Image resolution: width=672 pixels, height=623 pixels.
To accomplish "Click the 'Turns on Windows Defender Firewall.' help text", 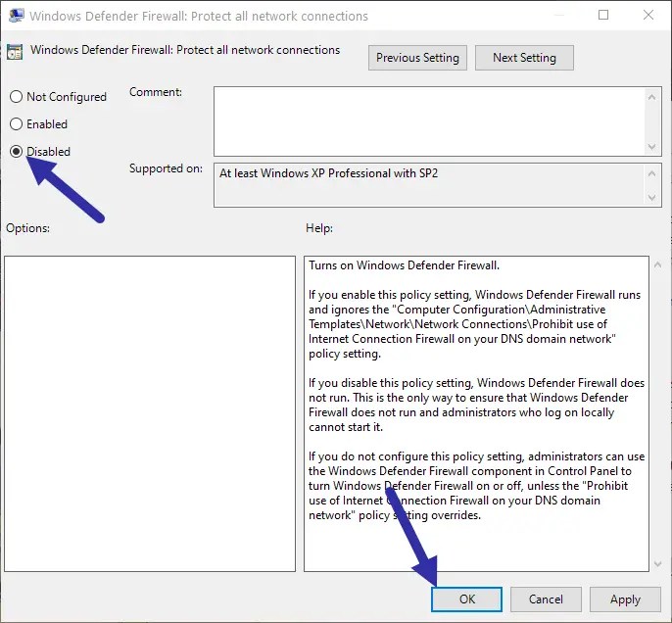I will point(405,265).
